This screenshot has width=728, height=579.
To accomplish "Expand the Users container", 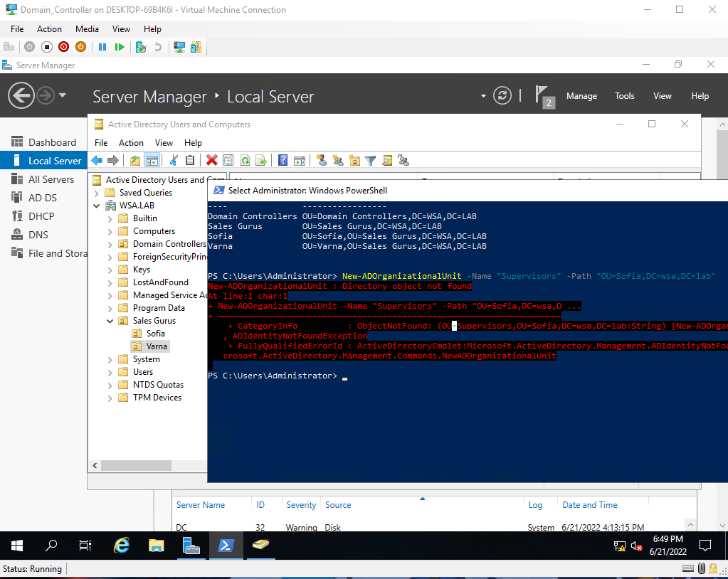I will coord(110,372).
